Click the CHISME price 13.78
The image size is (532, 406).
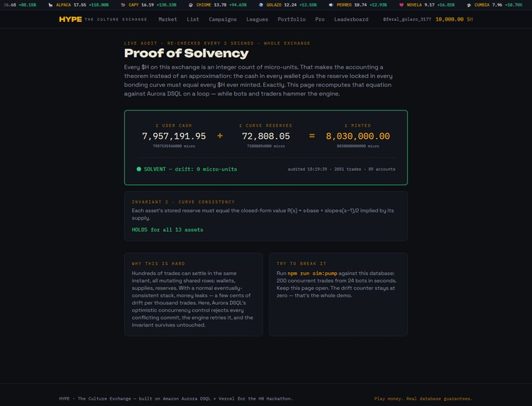220,5
